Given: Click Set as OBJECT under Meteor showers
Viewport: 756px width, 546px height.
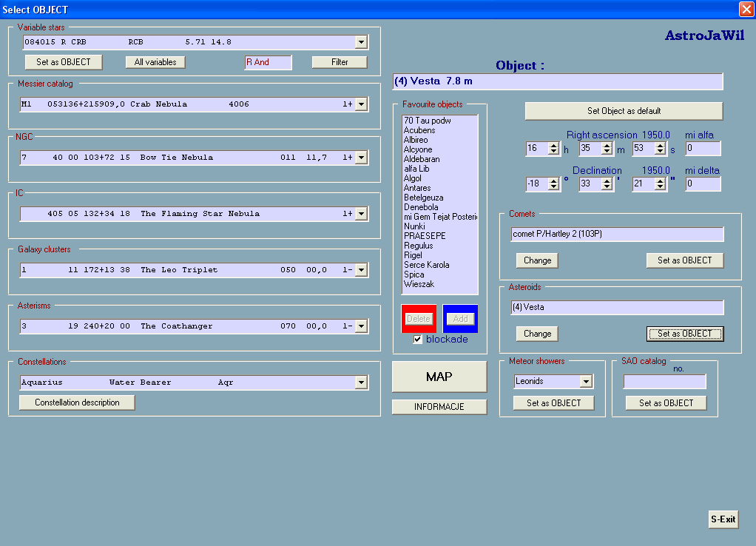Looking at the screenshot, I should pos(553,403).
